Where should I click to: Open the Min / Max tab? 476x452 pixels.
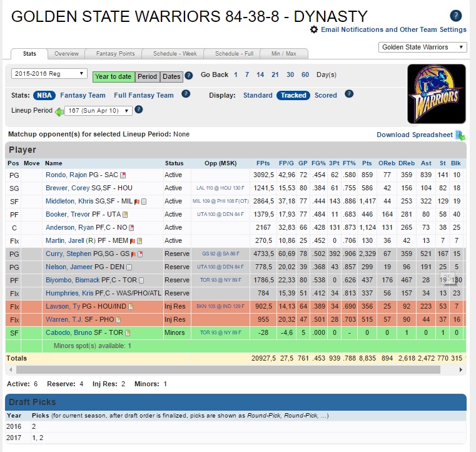[x=284, y=54]
